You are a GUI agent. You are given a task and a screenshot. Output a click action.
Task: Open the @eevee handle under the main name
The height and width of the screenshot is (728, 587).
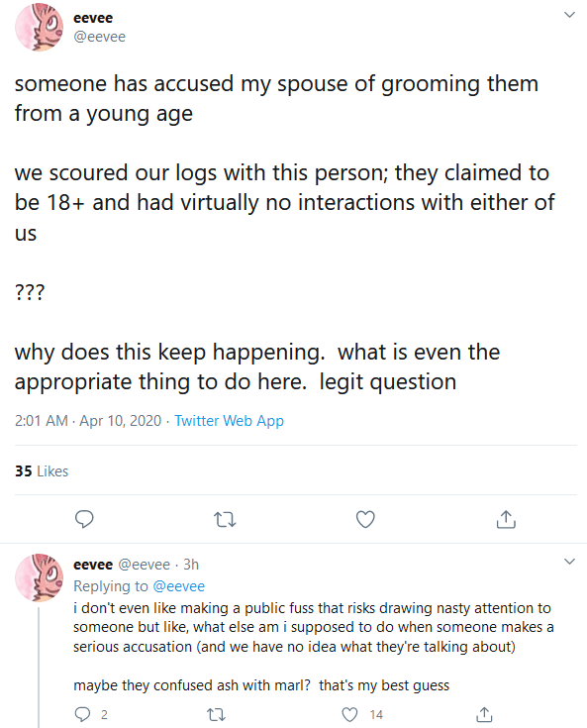[99, 37]
